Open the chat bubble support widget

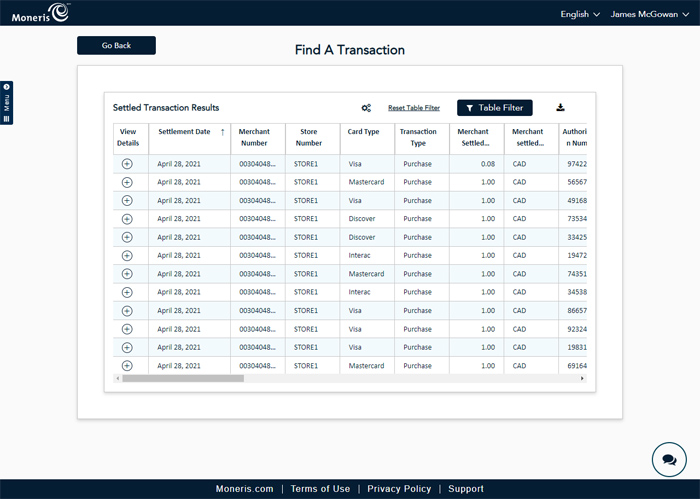click(x=664, y=460)
